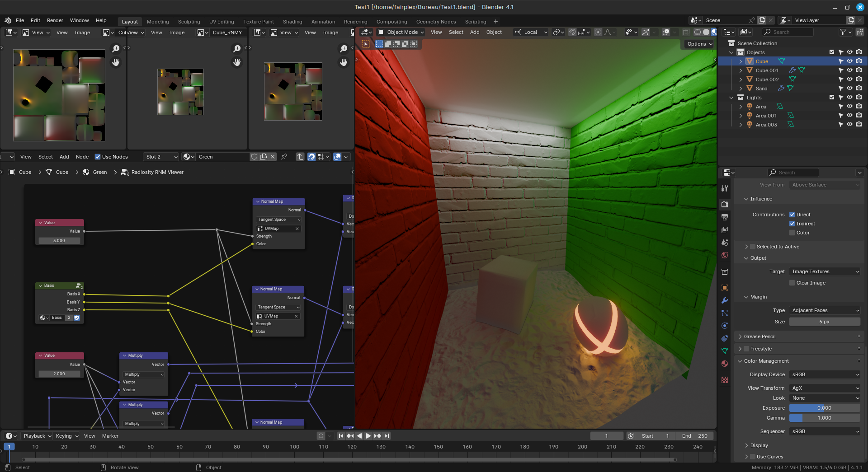Click the tweak select tool icon

point(366,44)
